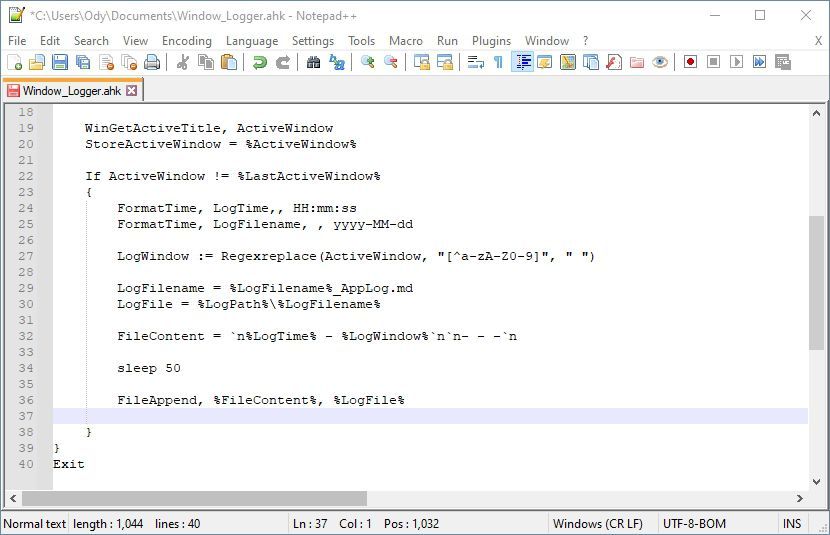Toggle show all characters pilcrow icon
Screen dimensions: 830x535
click(x=498, y=62)
